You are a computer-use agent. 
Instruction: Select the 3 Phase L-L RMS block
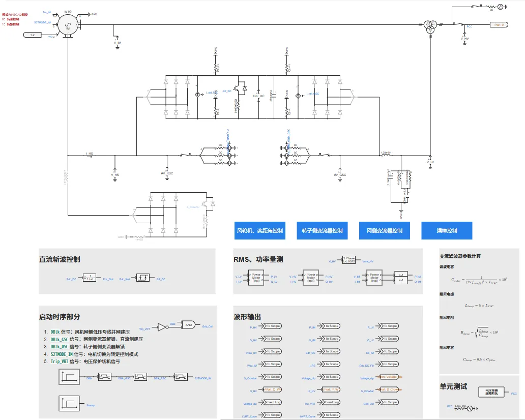pyautogui.click(x=349, y=260)
